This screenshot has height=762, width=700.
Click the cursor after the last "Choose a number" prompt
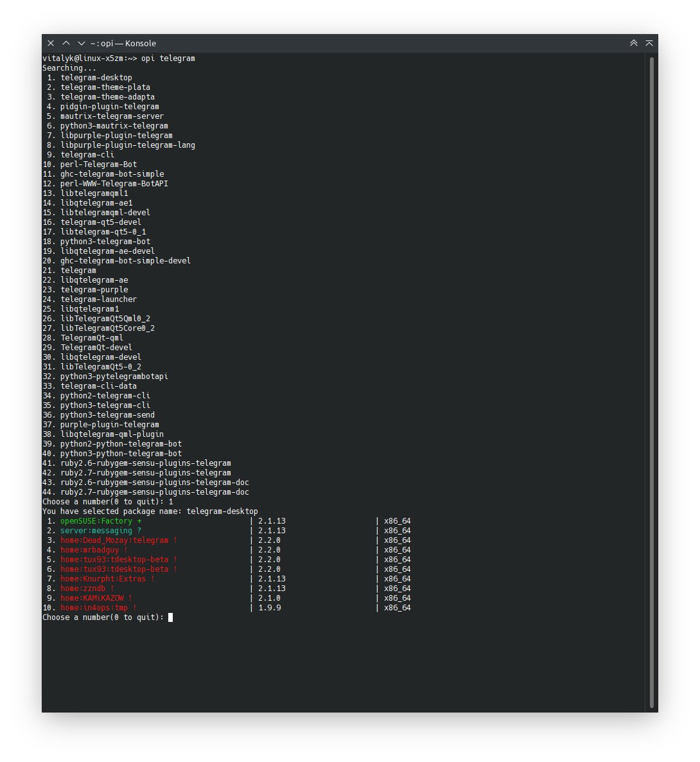pos(171,617)
